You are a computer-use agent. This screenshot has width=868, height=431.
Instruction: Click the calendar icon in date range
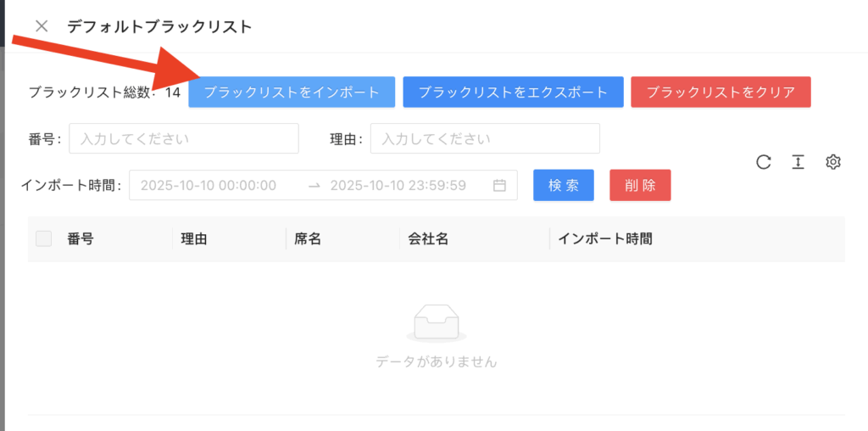(x=499, y=185)
